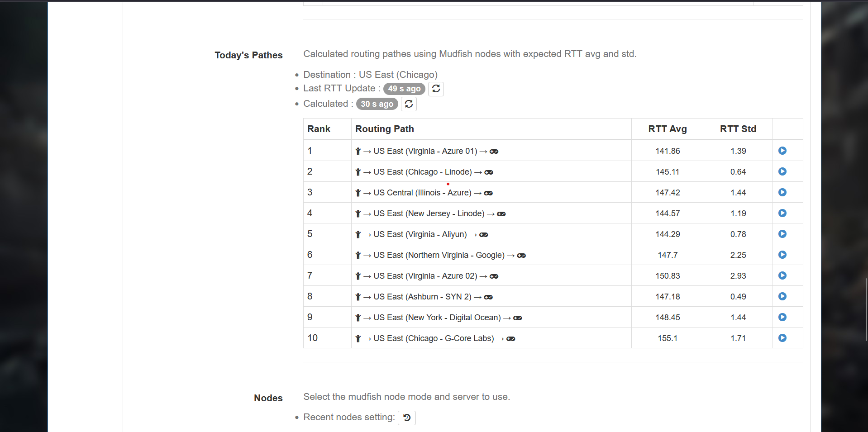Apply the New Jersey - Linode path

click(x=782, y=213)
